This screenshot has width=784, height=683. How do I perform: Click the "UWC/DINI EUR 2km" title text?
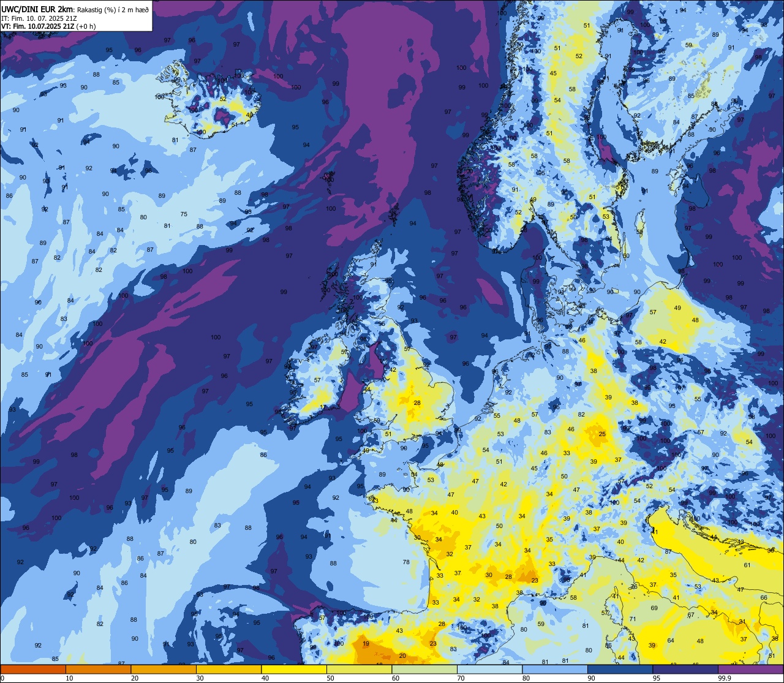click(37, 9)
